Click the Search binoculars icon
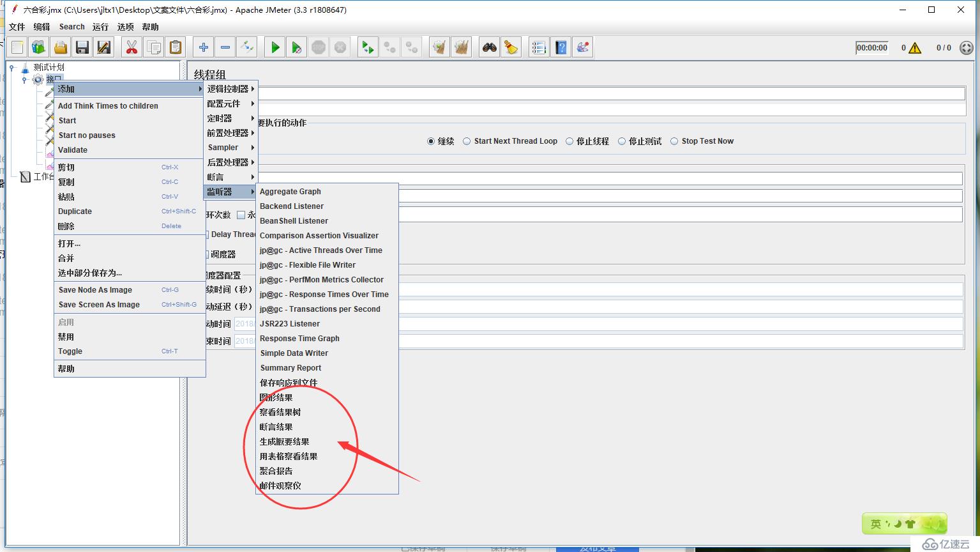Screen dimensions: 980x552 click(x=490, y=47)
